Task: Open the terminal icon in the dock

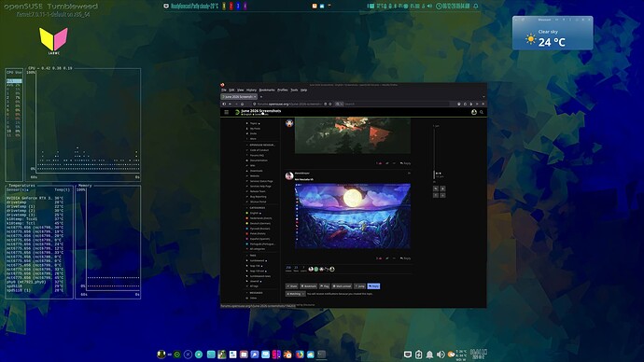Action: [322, 355]
